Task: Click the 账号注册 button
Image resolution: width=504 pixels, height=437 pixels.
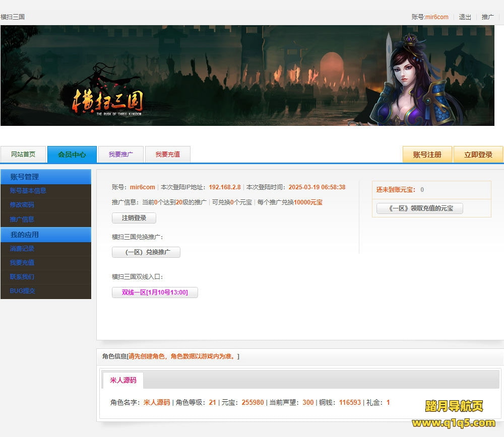Action: [427, 155]
